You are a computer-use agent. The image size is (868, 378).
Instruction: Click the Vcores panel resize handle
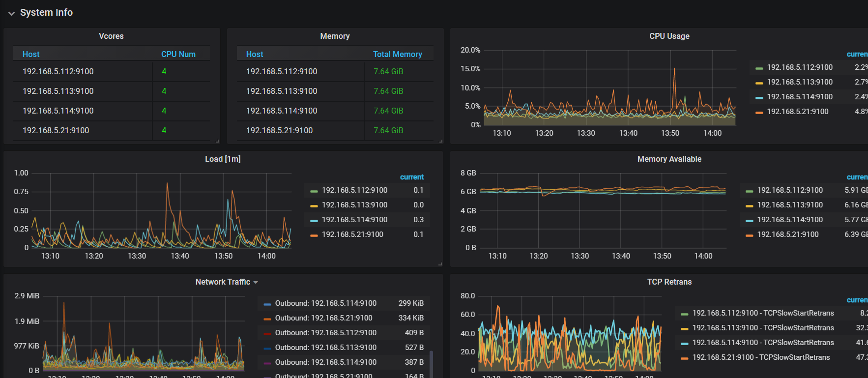[217, 141]
